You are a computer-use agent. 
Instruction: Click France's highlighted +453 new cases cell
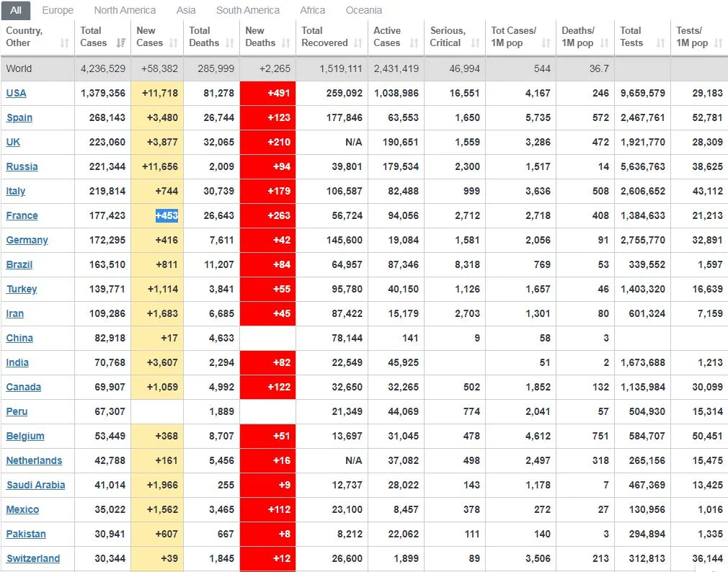(x=167, y=215)
